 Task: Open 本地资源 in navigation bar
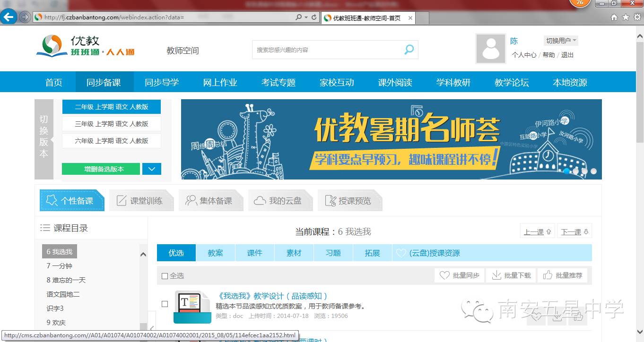[x=570, y=82]
